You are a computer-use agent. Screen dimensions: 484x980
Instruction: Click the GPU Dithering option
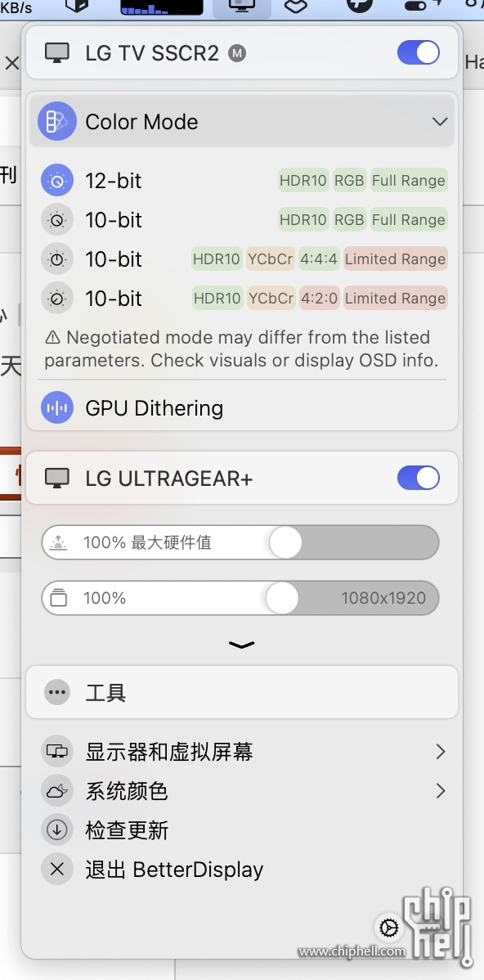pos(244,408)
